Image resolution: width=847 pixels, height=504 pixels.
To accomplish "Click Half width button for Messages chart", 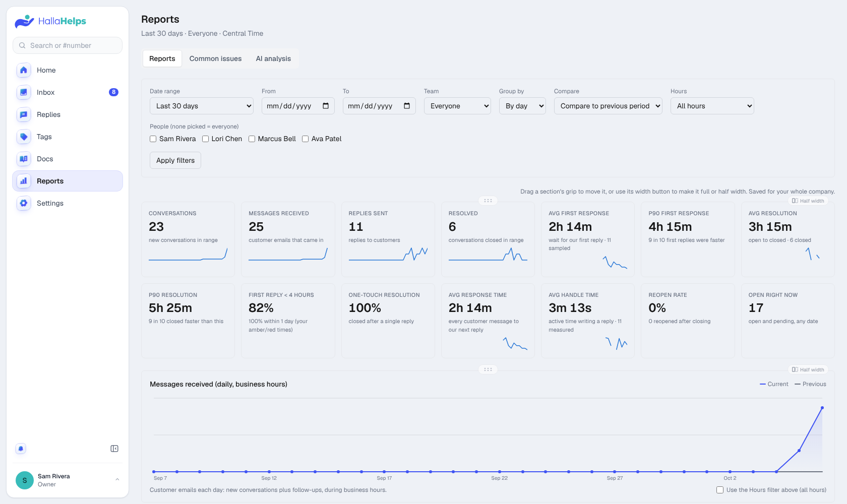I will click(x=808, y=369).
